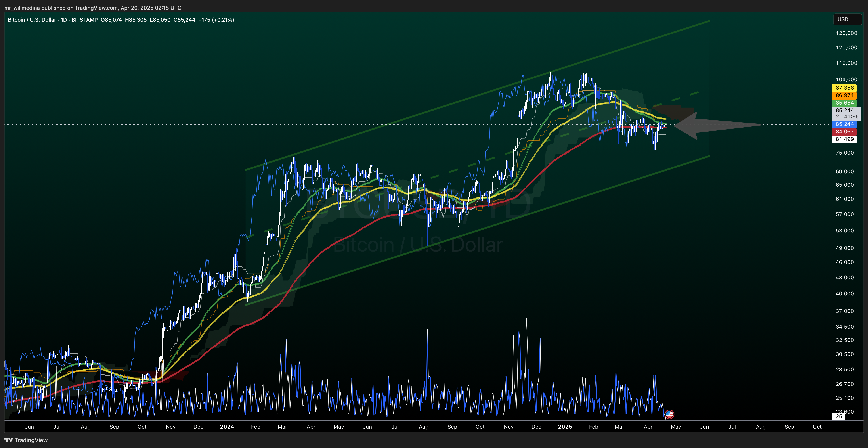Click the 104,000 price axis label
The width and height of the screenshot is (868, 448).
tap(846, 80)
